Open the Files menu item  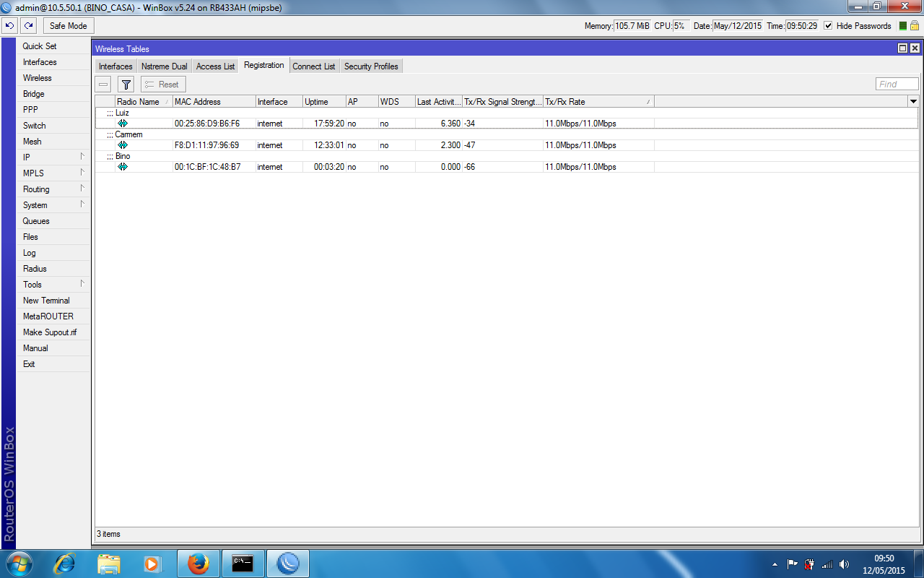click(54, 237)
